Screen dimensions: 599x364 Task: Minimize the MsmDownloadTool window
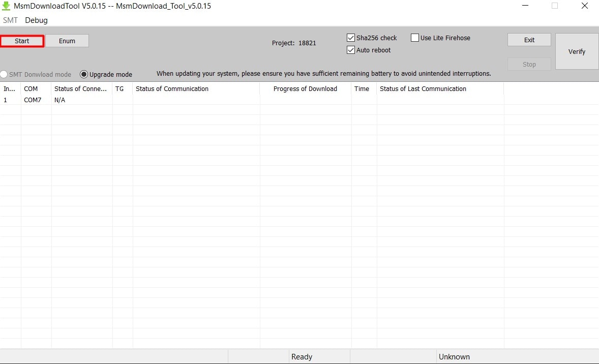click(525, 6)
